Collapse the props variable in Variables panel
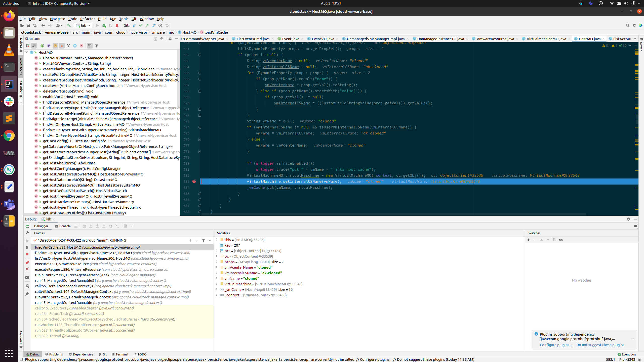 tap(217, 262)
